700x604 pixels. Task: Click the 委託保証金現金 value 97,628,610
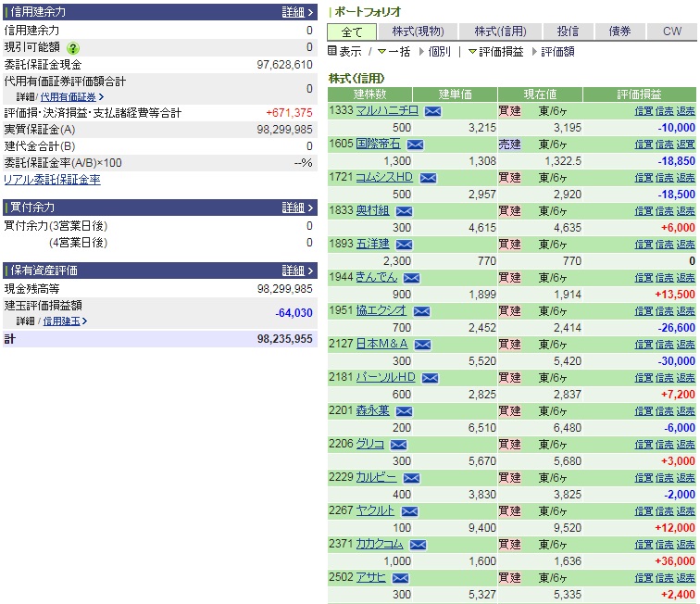284,65
